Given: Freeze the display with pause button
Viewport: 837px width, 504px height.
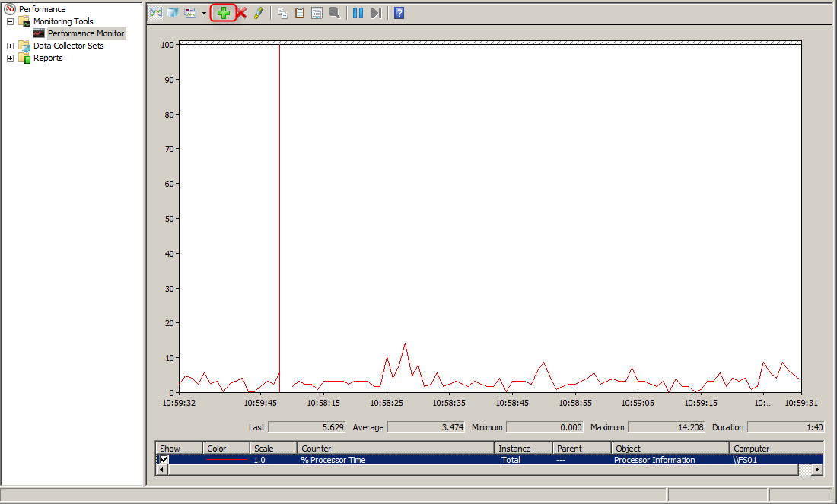Looking at the screenshot, I should click(x=358, y=13).
